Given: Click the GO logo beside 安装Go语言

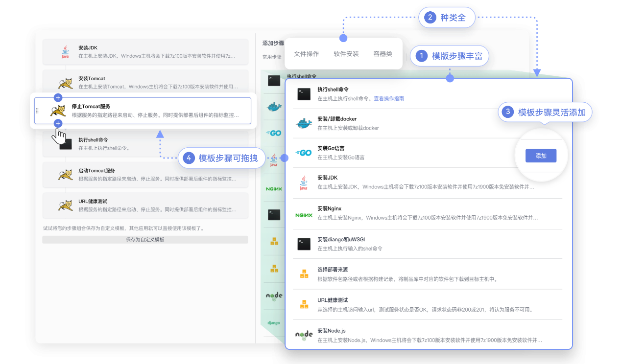Looking at the screenshot, I should click(304, 153).
